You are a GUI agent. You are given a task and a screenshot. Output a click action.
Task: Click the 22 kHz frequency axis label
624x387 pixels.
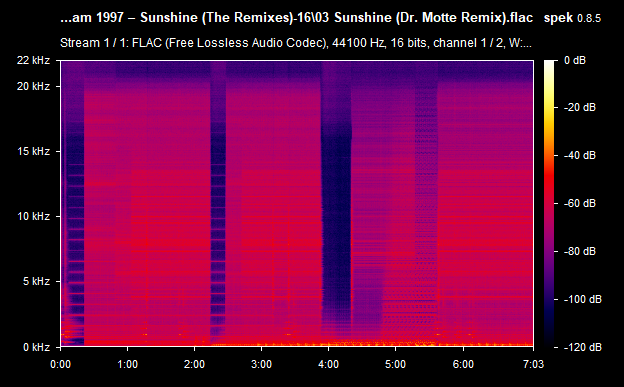33,60
